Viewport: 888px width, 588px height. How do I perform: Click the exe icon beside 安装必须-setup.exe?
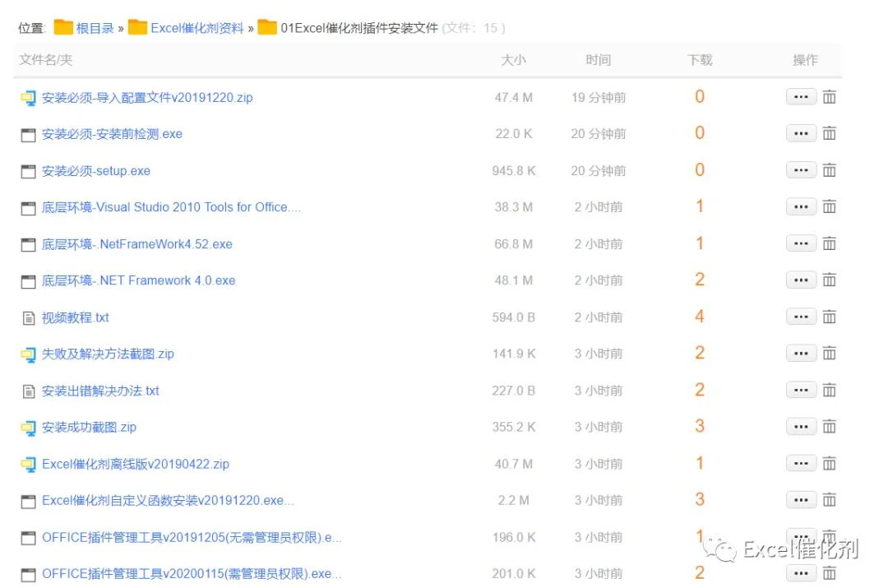click(28, 172)
